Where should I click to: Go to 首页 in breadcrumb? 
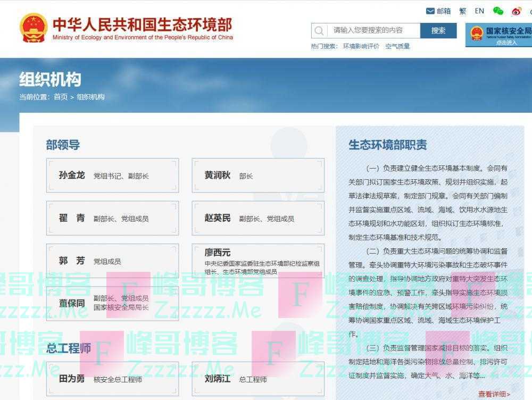[x=61, y=97]
